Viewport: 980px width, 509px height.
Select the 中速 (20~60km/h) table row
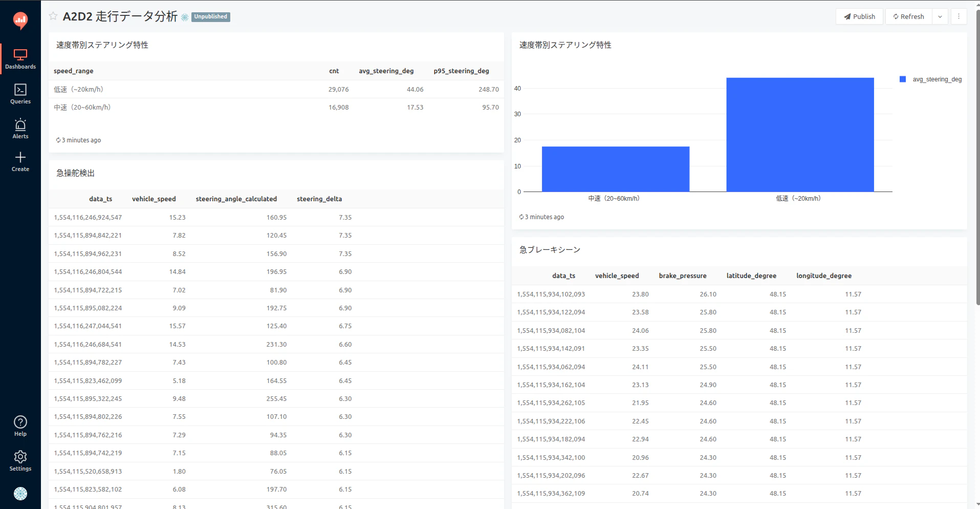click(x=276, y=108)
